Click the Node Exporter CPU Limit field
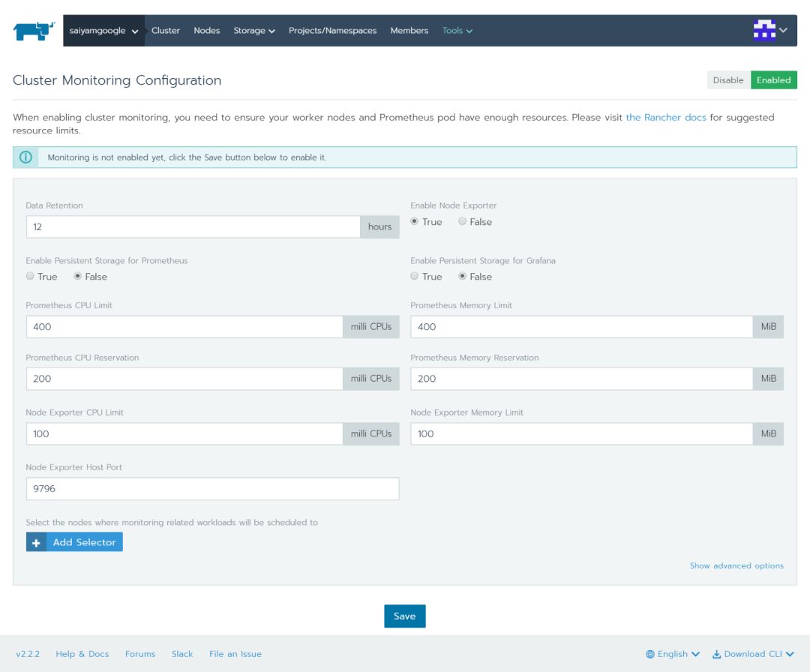Screen dimensions: 810x672 [x=184, y=434]
